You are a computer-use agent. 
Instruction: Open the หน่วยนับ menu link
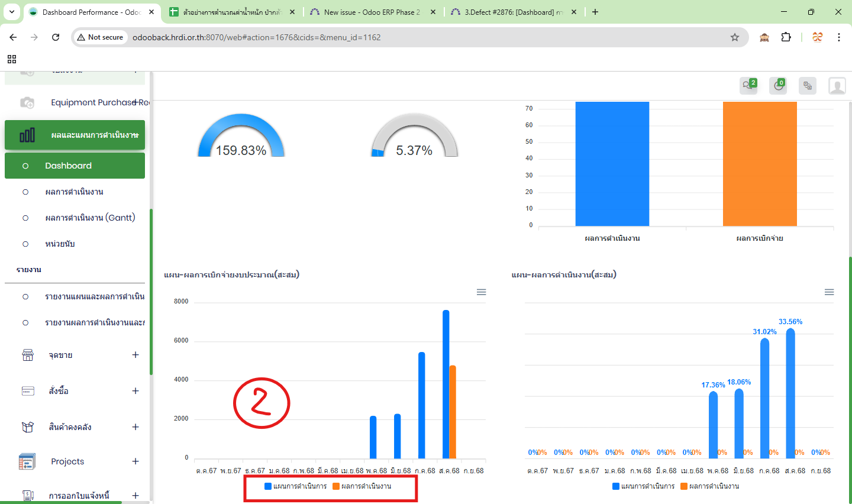tap(60, 244)
